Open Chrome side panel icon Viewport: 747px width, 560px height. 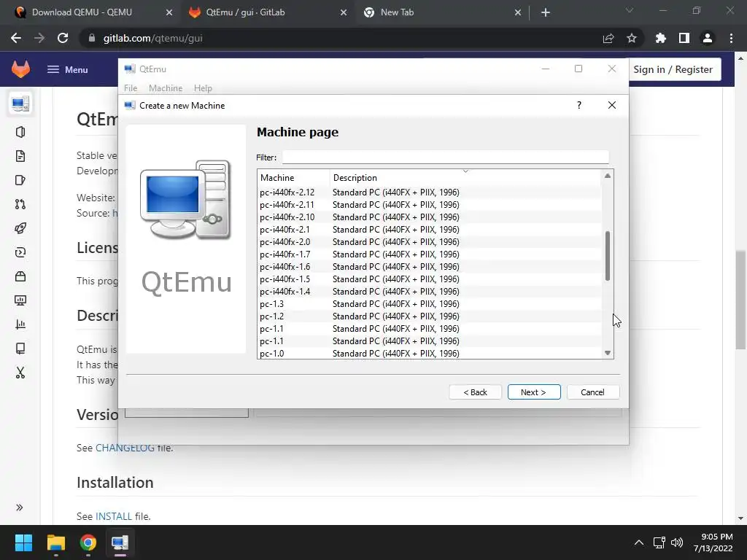[x=684, y=38]
